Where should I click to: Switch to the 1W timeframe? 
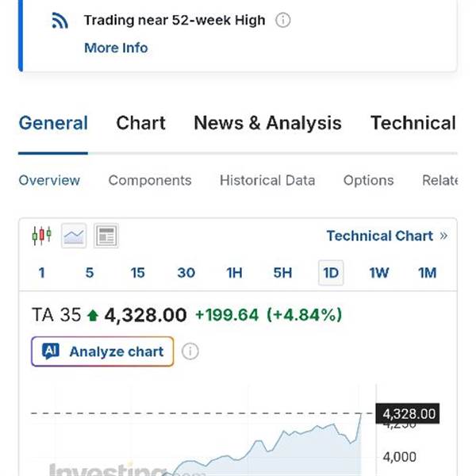click(379, 273)
